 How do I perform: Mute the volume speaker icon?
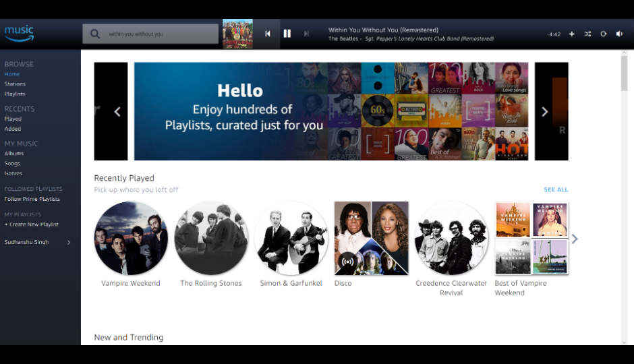[619, 34]
